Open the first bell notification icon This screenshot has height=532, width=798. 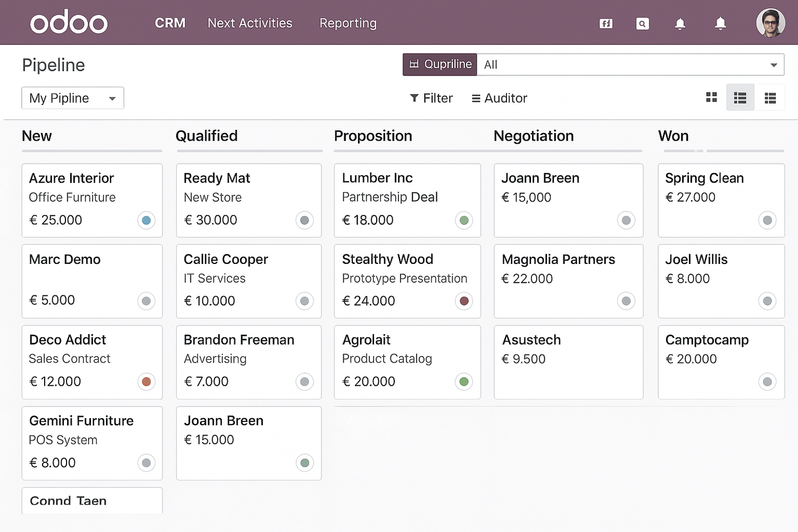coord(680,23)
